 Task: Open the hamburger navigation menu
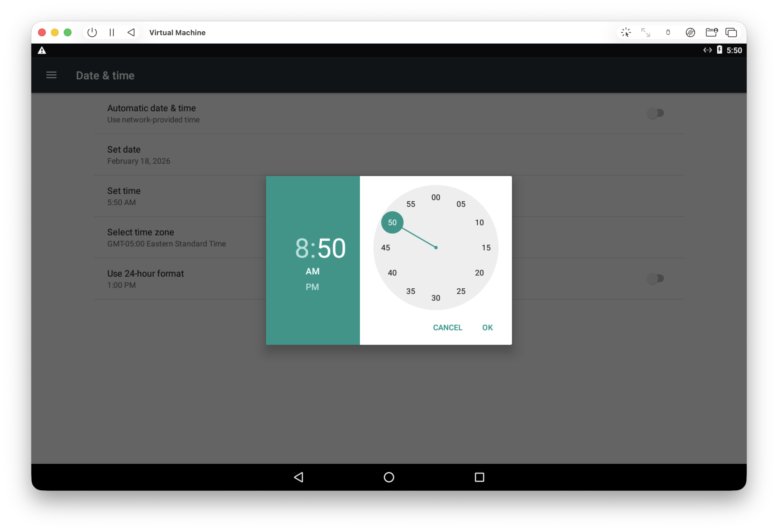51,75
